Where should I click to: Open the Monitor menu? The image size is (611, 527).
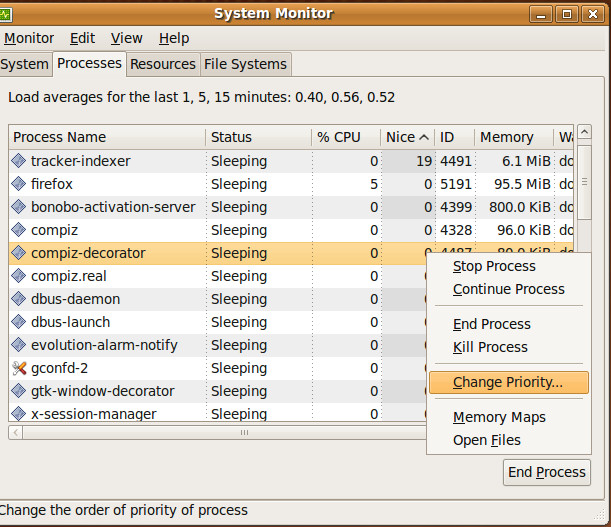[29, 38]
